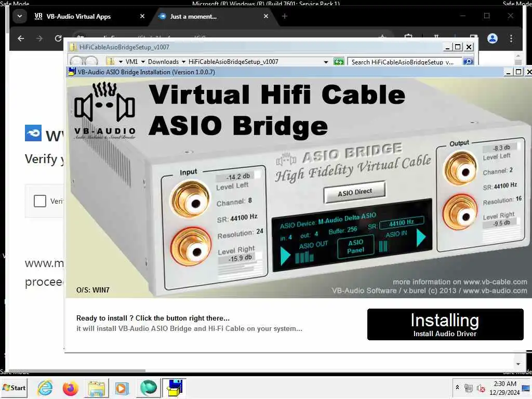The image size is (532, 399).
Task: Click the ASIO OUT play arrow
Action: pyautogui.click(x=285, y=256)
